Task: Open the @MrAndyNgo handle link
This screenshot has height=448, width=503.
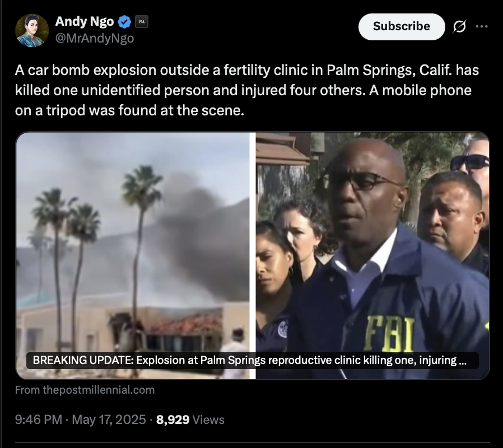Action: coord(95,38)
